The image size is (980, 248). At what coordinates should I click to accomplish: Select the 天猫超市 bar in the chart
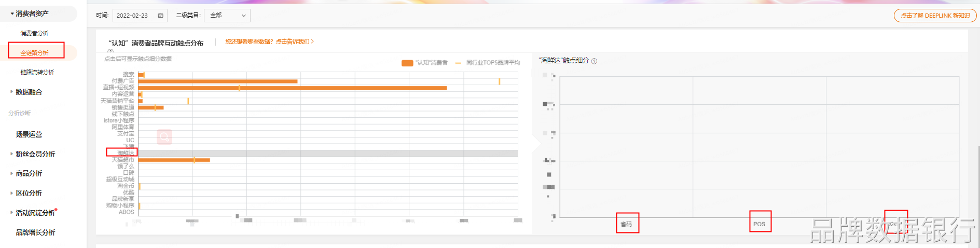tap(174, 160)
